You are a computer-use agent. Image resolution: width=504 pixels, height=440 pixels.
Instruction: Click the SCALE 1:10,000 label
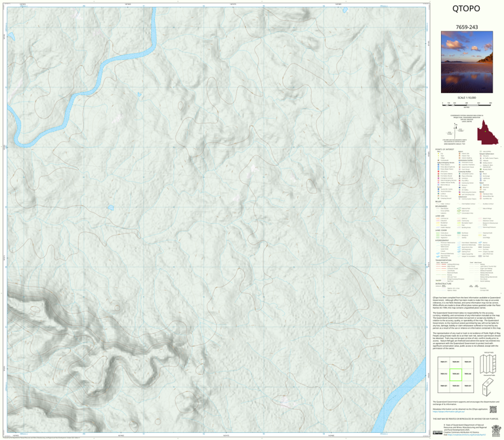tap(467, 98)
